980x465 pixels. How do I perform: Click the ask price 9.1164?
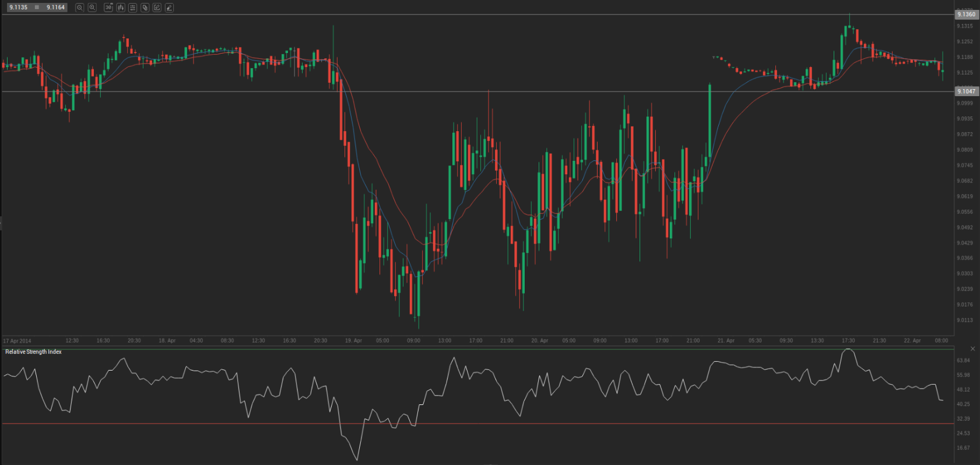tap(56, 8)
